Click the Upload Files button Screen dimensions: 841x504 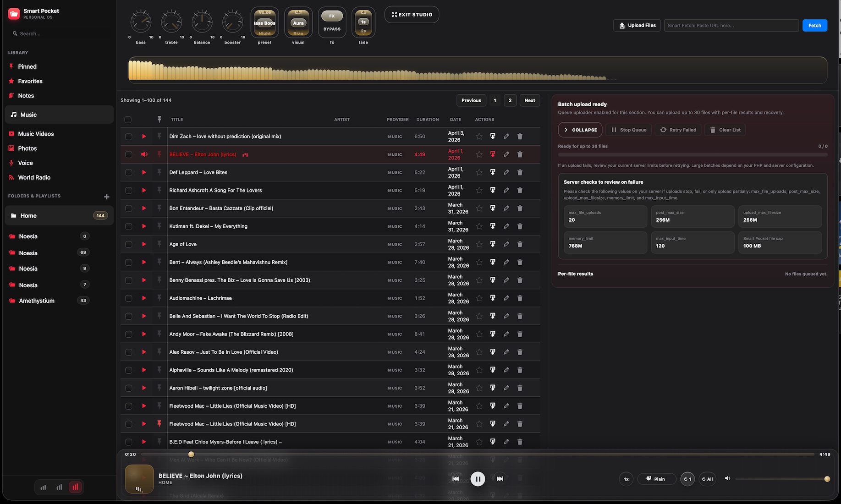637,25
